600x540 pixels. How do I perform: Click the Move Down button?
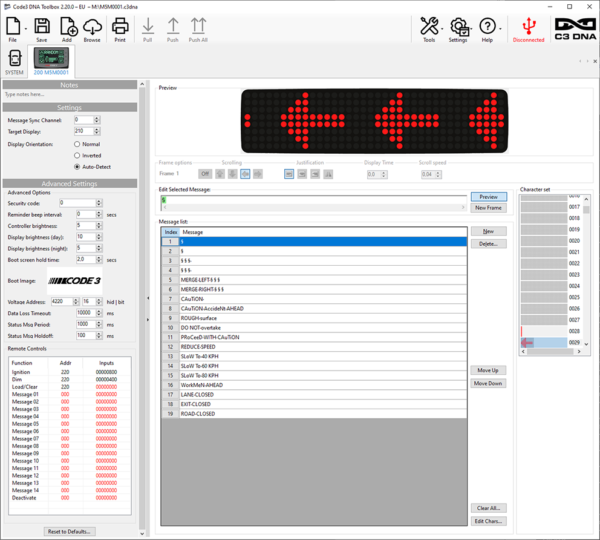coord(488,383)
